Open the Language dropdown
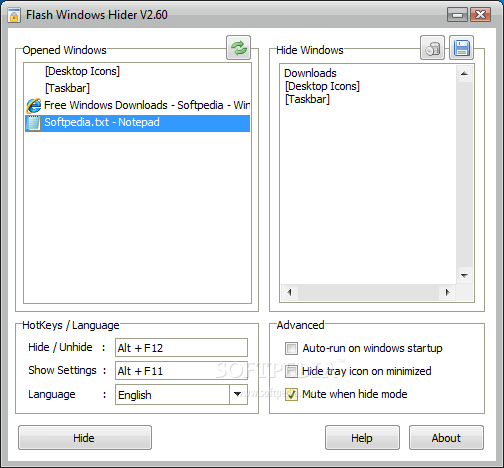 pos(238,395)
